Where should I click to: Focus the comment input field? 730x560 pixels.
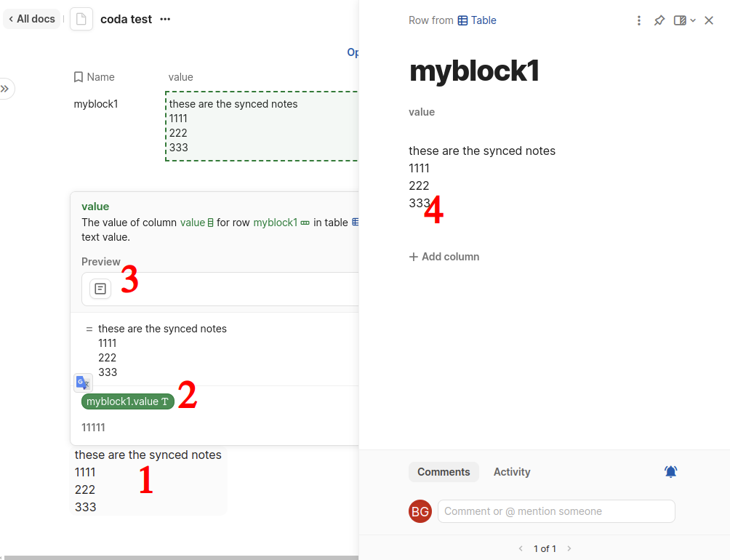click(556, 511)
